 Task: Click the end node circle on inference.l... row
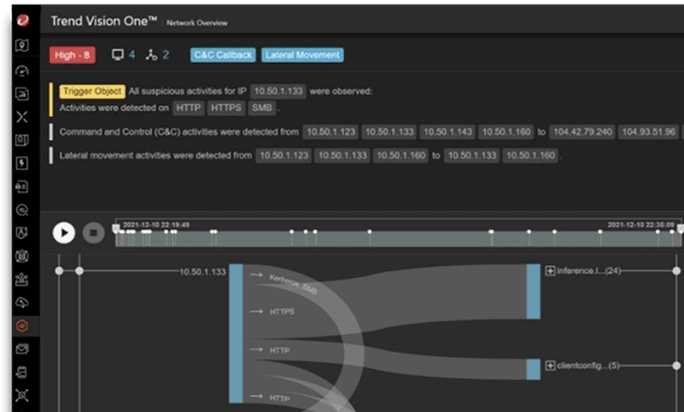click(676, 271)
